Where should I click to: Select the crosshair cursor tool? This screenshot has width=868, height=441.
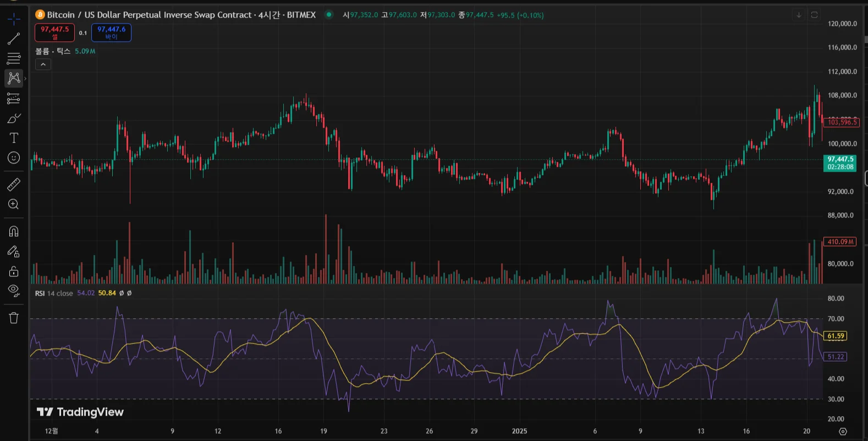(14, 19)
